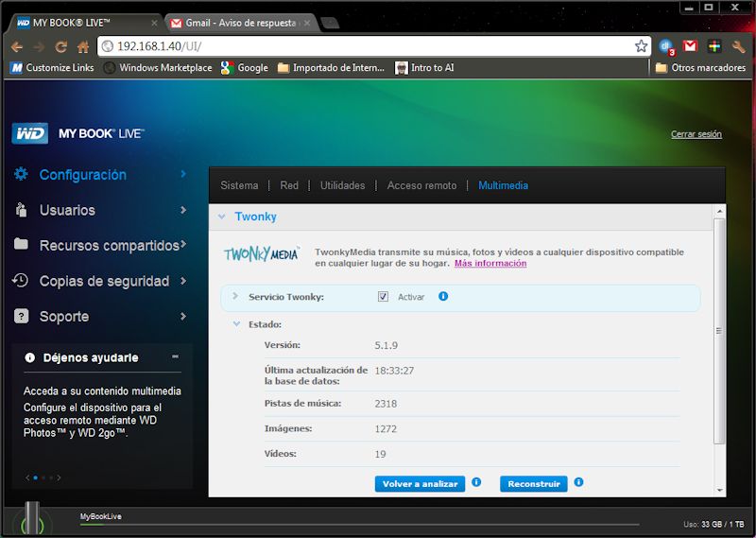Click the Configuración gear icon
The width and height of the screenshot is (756, 538).
click(21, 174)
